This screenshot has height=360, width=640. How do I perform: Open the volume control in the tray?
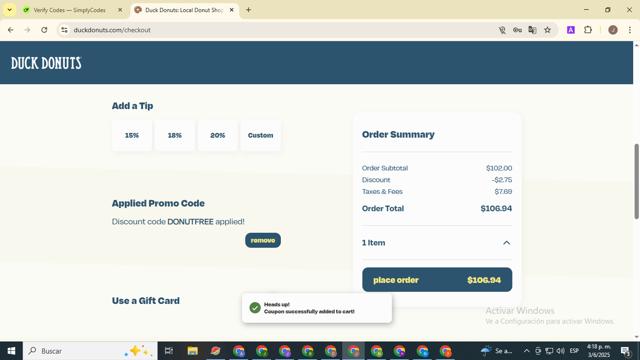[x=560, y=351]
